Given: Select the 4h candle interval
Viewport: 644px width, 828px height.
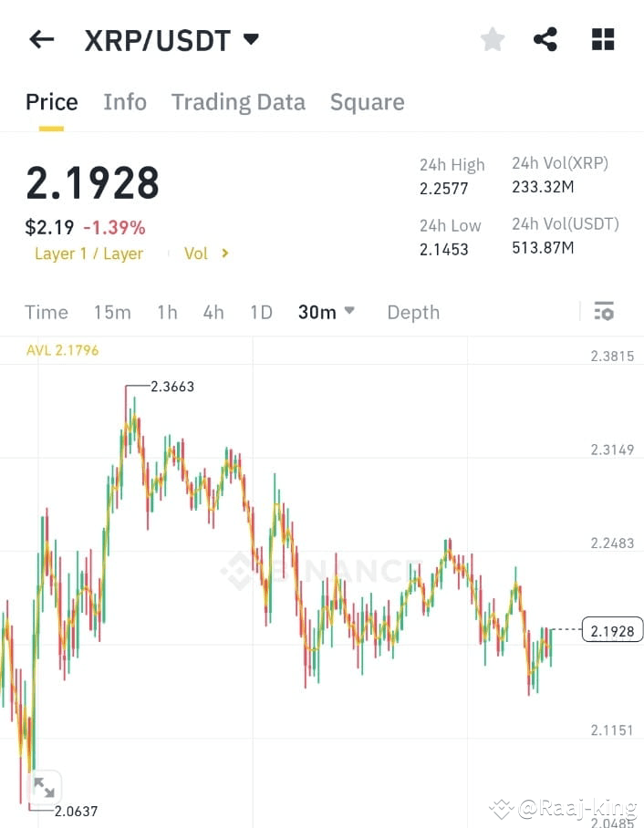Looking at the screenshot, I should pyautogui.click(x=213, y=312).
